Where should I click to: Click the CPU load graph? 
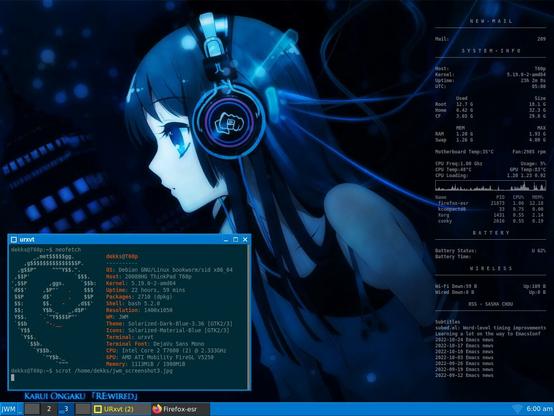pos(490,186)
